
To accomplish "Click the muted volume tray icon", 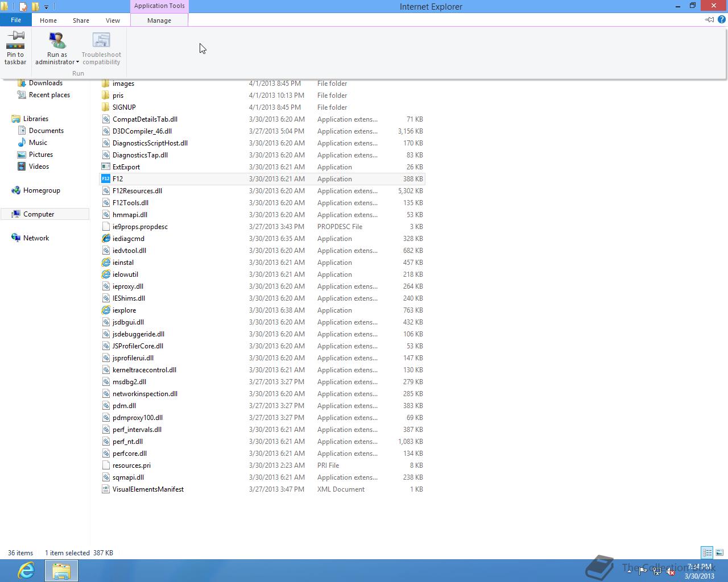I will 669,571.
